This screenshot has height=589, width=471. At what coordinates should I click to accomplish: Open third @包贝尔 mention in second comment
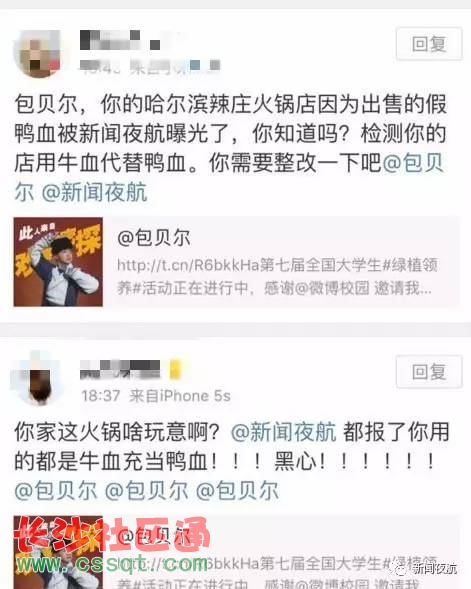237,491
